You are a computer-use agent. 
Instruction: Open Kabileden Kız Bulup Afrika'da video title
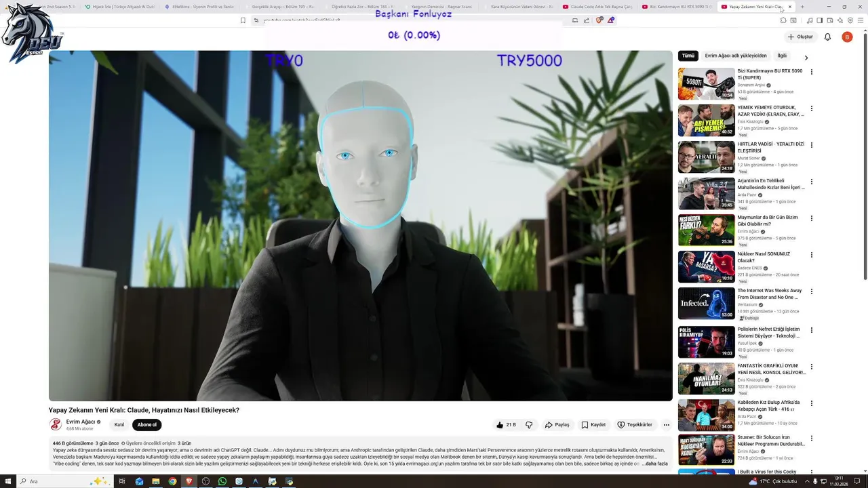(x=769, y=405)
